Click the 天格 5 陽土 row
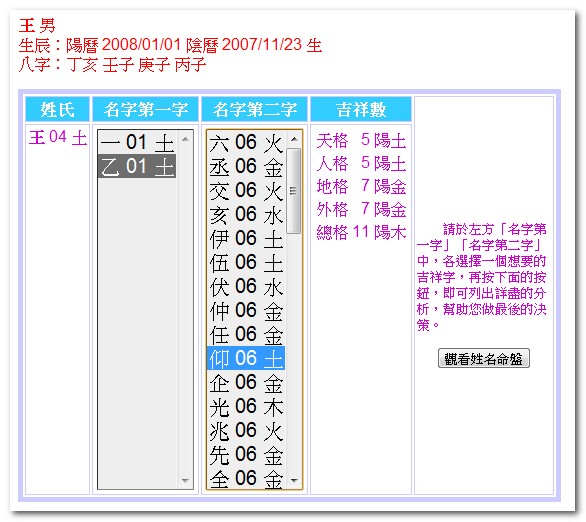Screen dimensions: 586x522 [x=361, y=140]
